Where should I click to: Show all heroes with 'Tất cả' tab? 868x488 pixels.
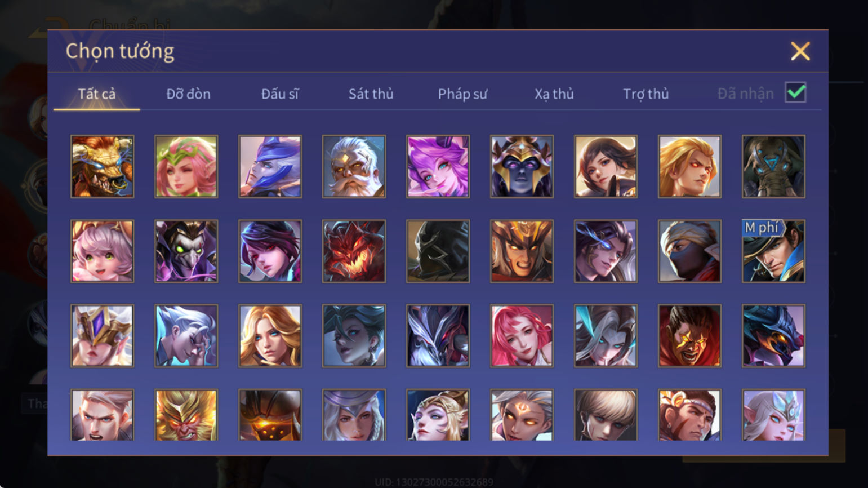pos(96,94)
